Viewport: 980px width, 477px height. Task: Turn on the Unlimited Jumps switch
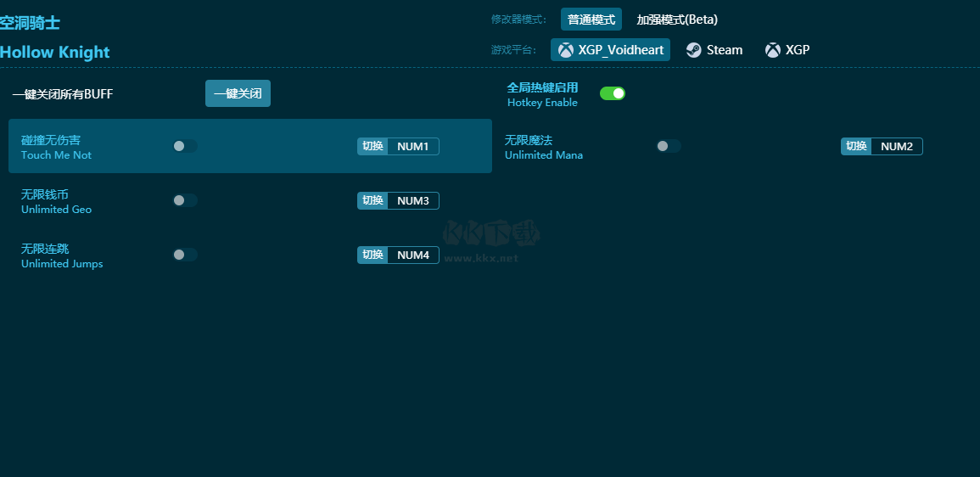point(185,255)
